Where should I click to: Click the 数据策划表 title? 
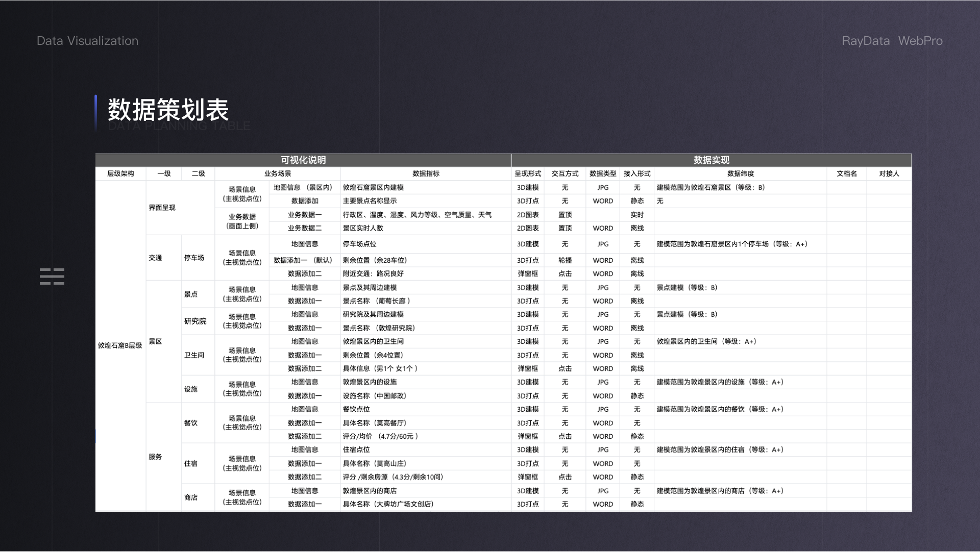pos(168,109)
